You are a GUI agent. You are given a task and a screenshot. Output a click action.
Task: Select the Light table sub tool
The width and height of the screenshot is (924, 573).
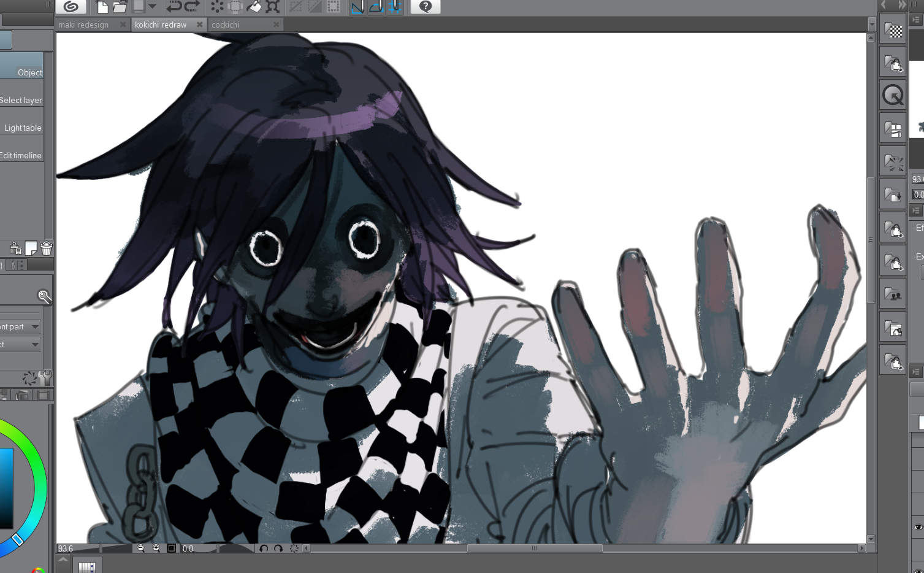[23, 128]
